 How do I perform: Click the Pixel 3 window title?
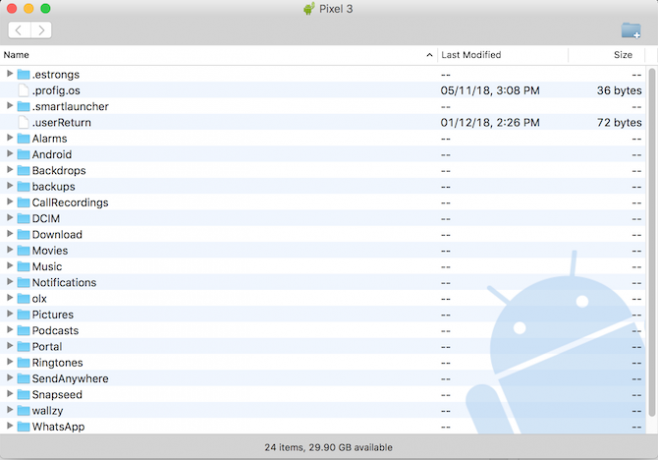tap(336, 9)
